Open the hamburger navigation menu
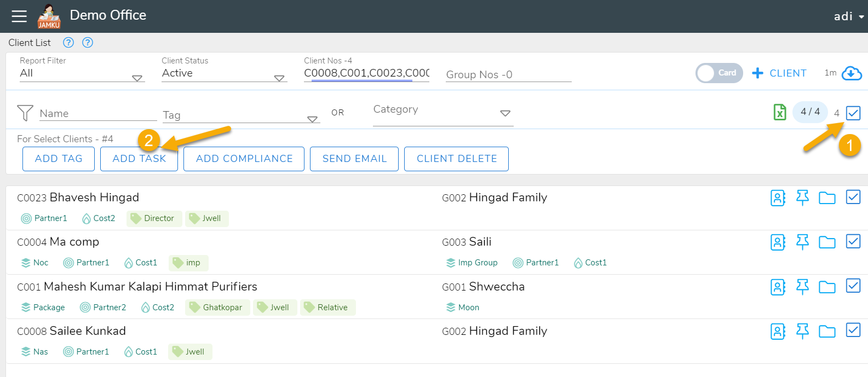Screen dimensions: 868x377 pos(19,16)
